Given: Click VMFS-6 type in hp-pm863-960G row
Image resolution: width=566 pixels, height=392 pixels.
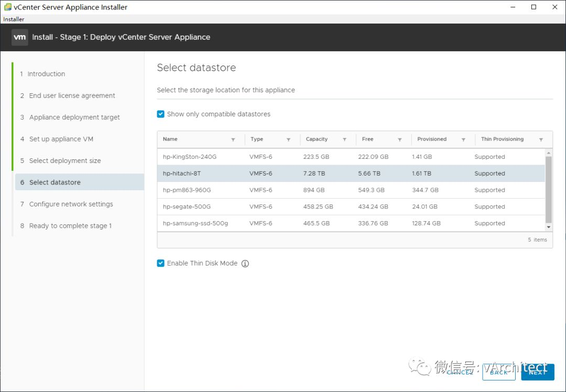Looking at the screenshot, I should [260, 190].
